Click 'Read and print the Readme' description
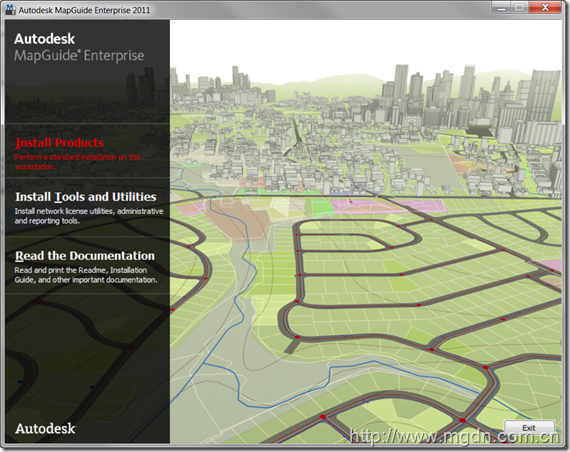Image resolution: width=570 pixels, height=452 pixels. (86, 275)
